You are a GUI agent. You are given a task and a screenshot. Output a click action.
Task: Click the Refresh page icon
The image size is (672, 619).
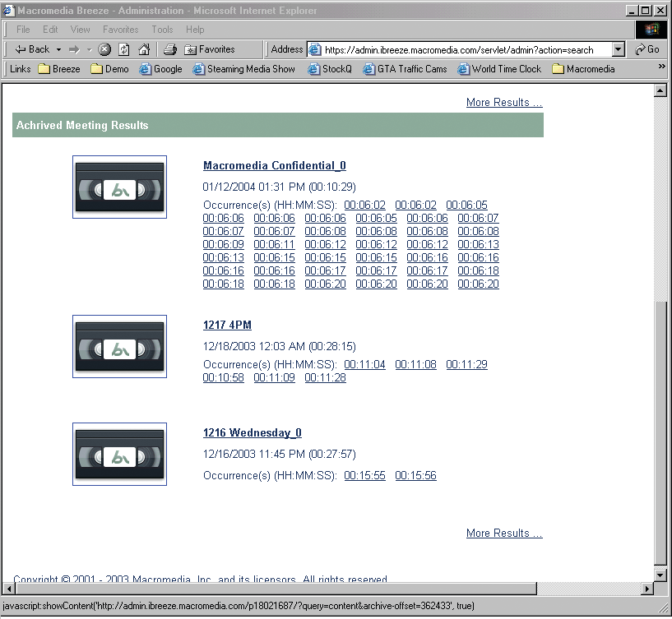coord(123,49)
